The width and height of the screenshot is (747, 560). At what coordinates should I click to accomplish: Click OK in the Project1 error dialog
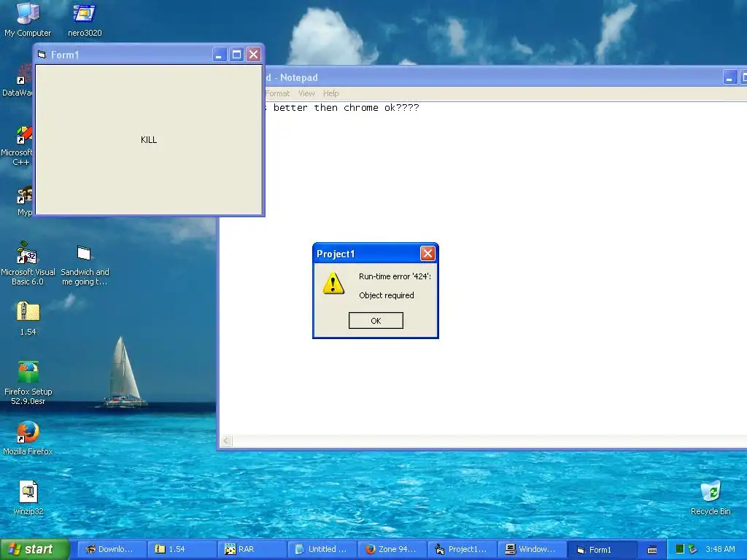pos(376,321)
